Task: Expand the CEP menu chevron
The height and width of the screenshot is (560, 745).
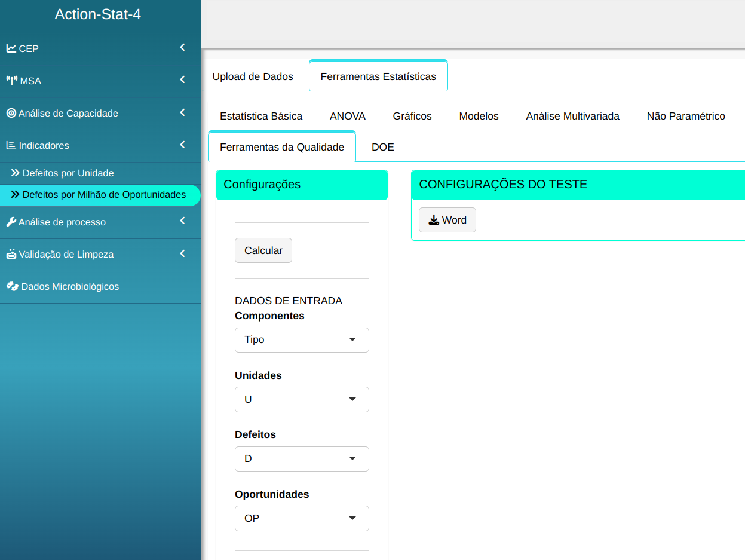Action: click(182, 48)
